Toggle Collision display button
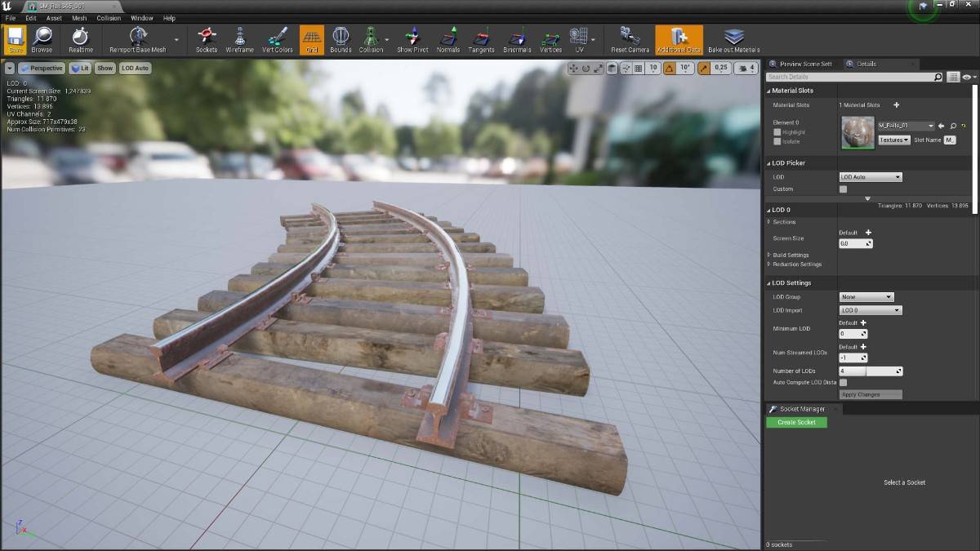 [x=371, y=38]
